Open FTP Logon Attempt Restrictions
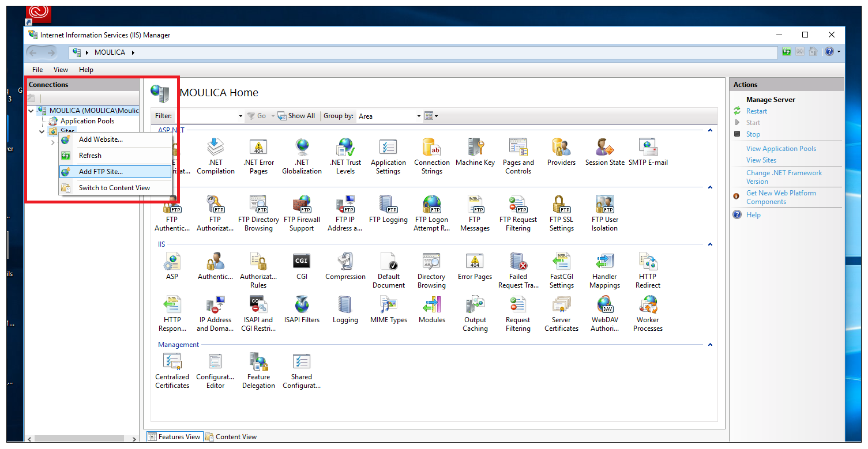The image size is (868, 449). click(431, 213)
